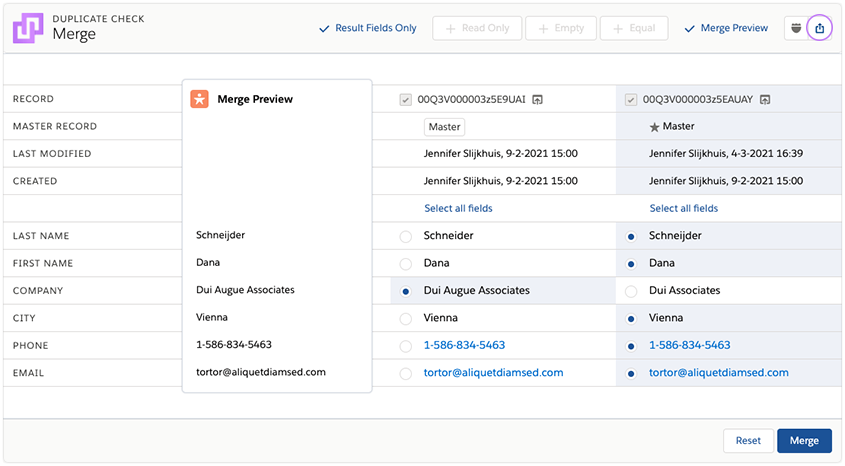Add the Empty fields filter

pos(560,28)
